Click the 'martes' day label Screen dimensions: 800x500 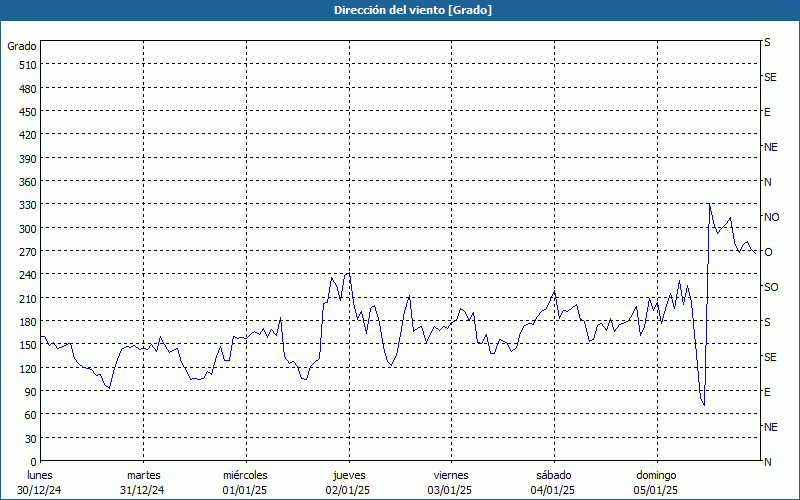(143, 475)
